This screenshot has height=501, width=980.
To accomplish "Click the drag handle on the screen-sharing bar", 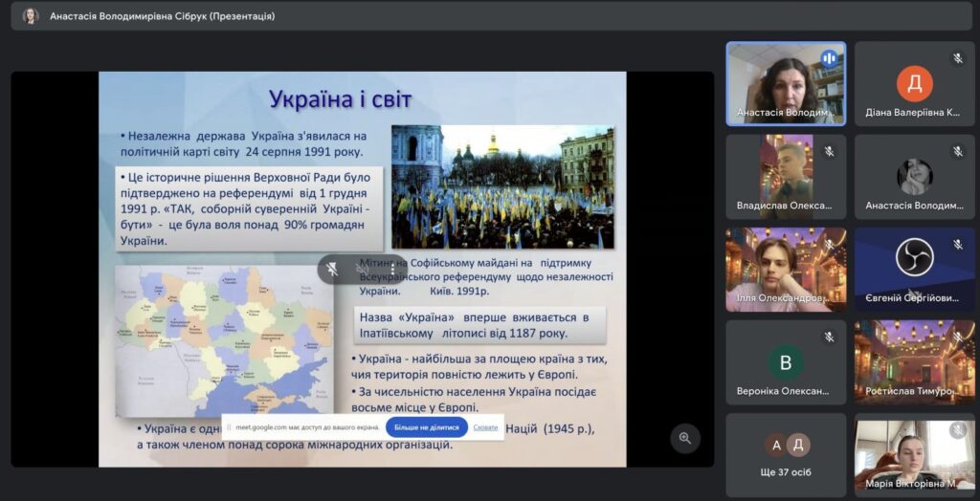I will point(229,427).
